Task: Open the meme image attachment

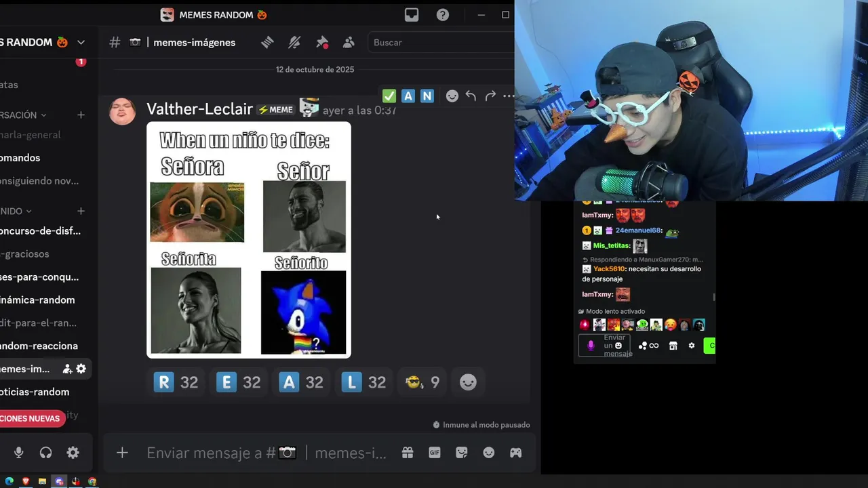Action: [x=249, y=240]
